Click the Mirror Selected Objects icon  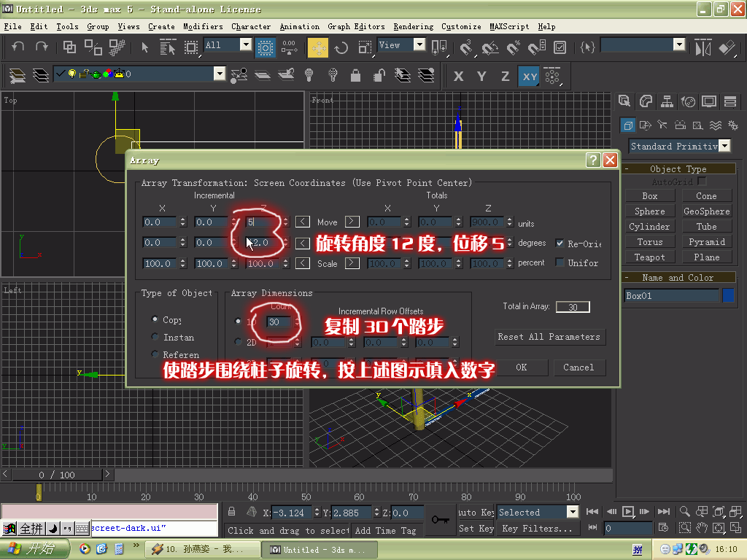click(x=703, y=47)
